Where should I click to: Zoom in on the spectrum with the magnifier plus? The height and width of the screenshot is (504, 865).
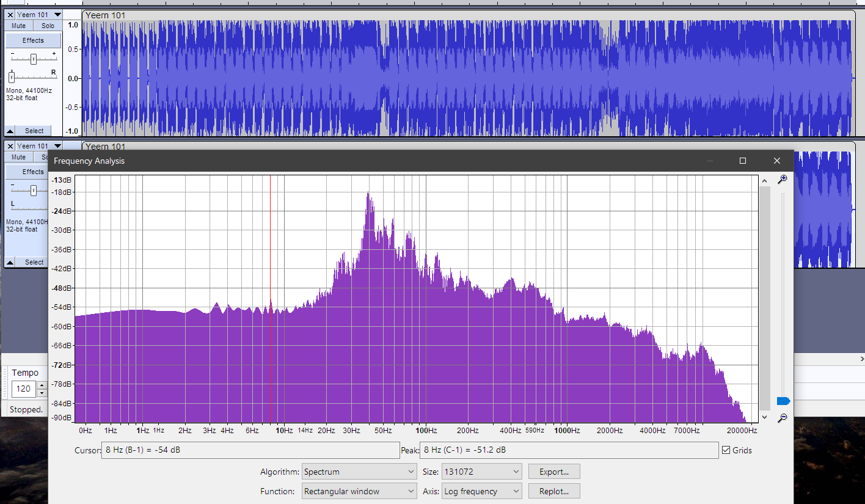point(782,180)
